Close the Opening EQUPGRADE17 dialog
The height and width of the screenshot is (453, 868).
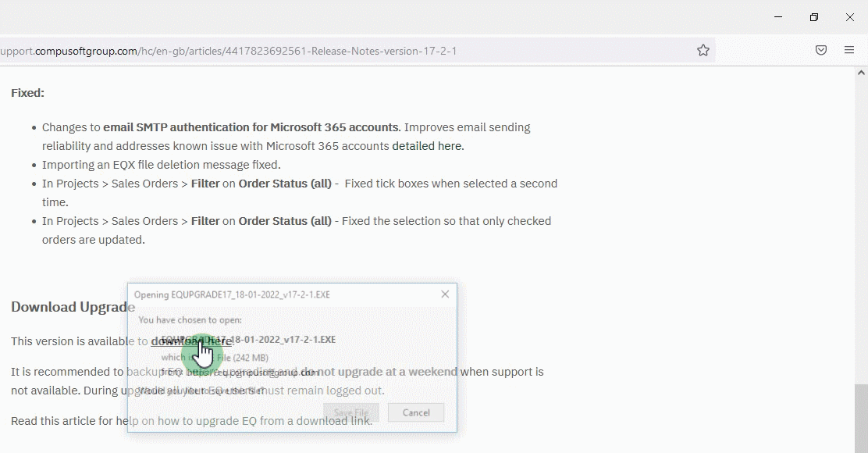pyautogui.click(x=445, y=294)
